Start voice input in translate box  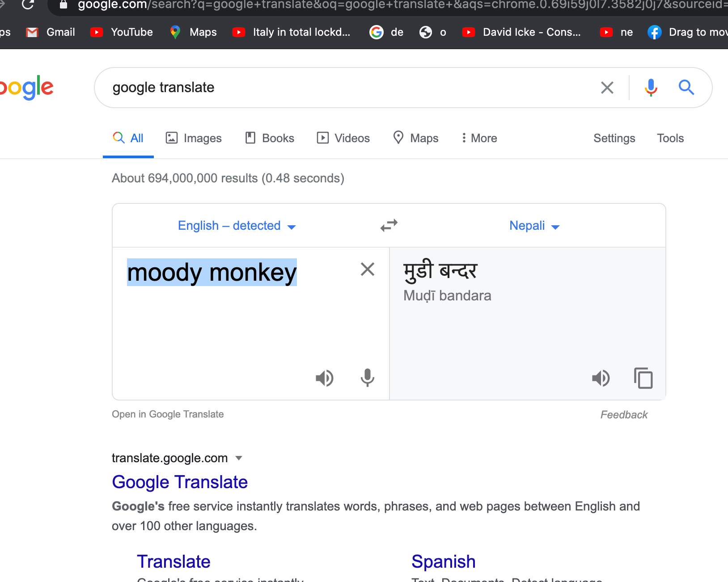(x=368, y=378)
